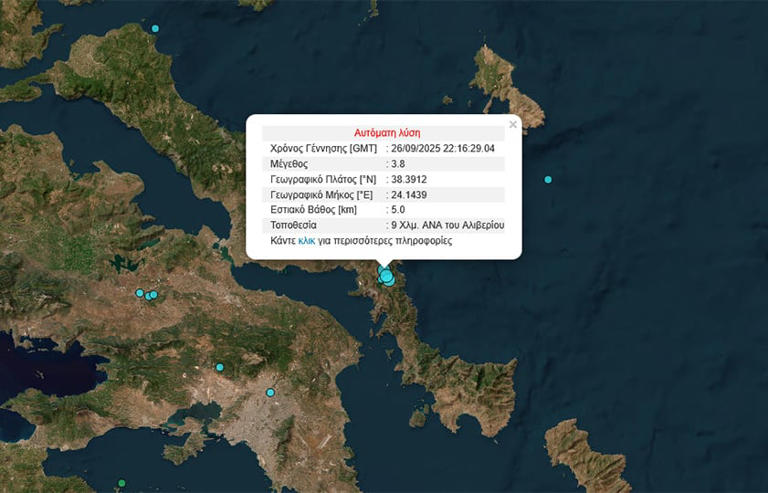Click the longitude value 24.1439
Screen dimensions: 768x493
410,194
